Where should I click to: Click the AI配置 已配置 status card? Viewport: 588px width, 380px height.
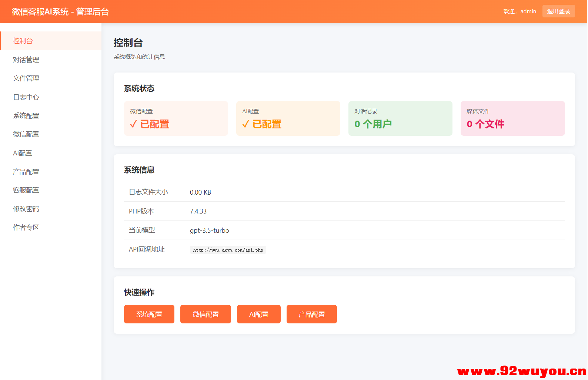(x=288, y=118)
